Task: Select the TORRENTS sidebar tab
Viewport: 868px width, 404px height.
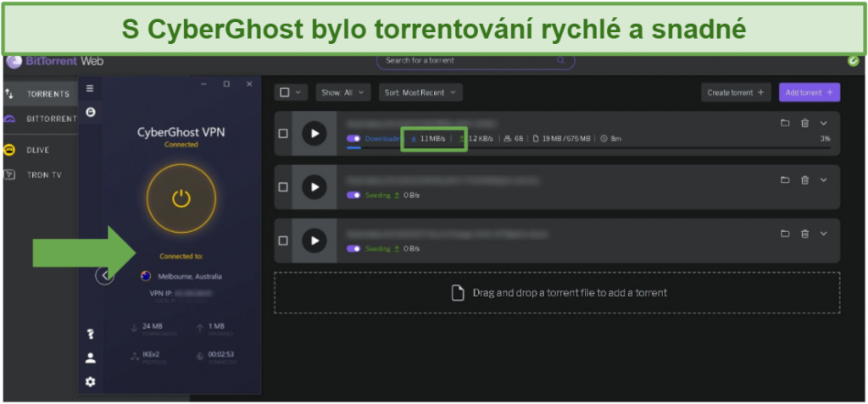Action: [41, 93]
